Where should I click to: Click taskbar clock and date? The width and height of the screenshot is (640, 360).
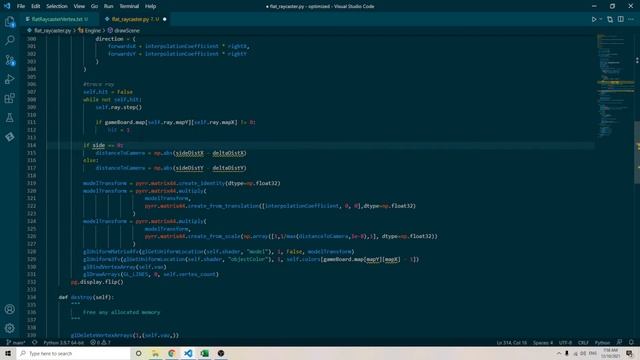610,353
